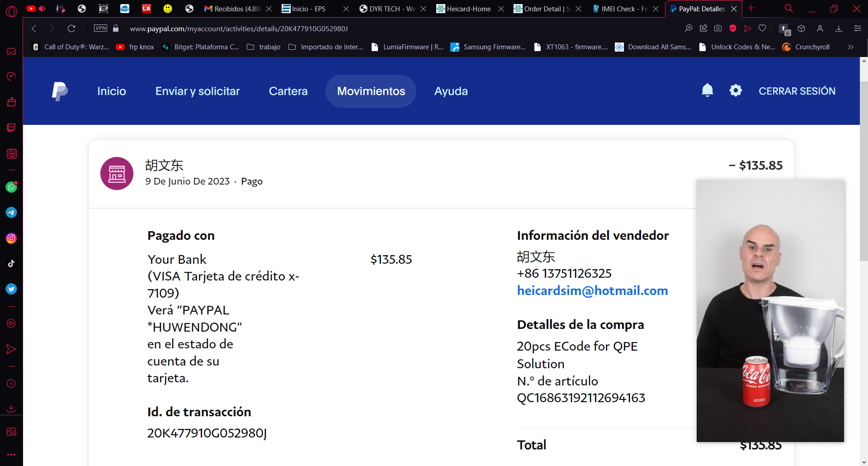Image resolution: width=868 pixels, height=466 pixels.
Task: Reload the PayPal page
Action: point(71,29)
